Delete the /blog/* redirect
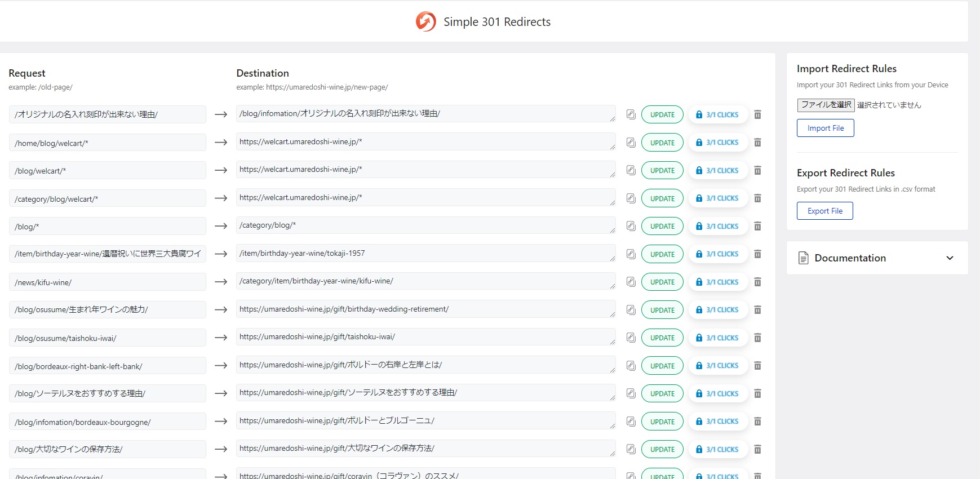Viewport: 980px width, 479px height. [758, 226]
